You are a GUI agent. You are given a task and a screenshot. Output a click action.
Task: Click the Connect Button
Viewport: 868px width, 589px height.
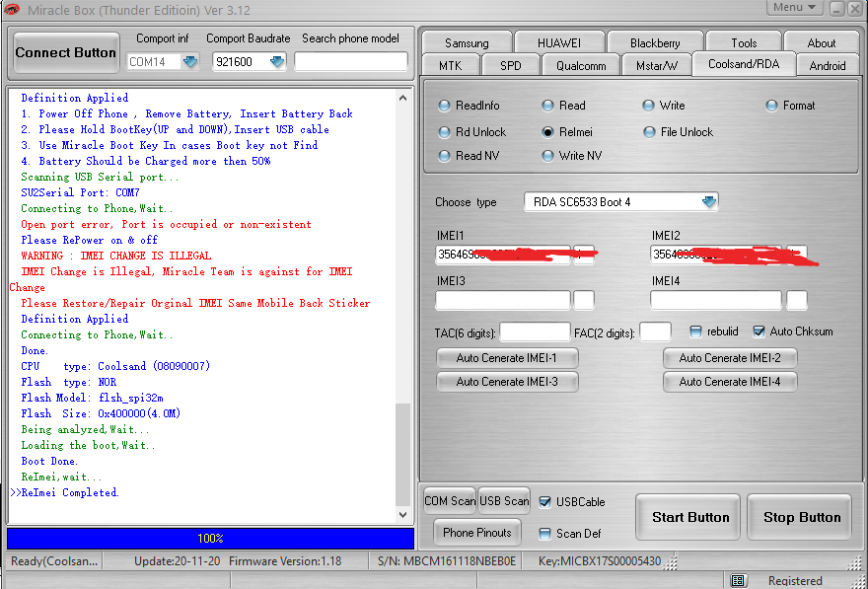(66, 52)
